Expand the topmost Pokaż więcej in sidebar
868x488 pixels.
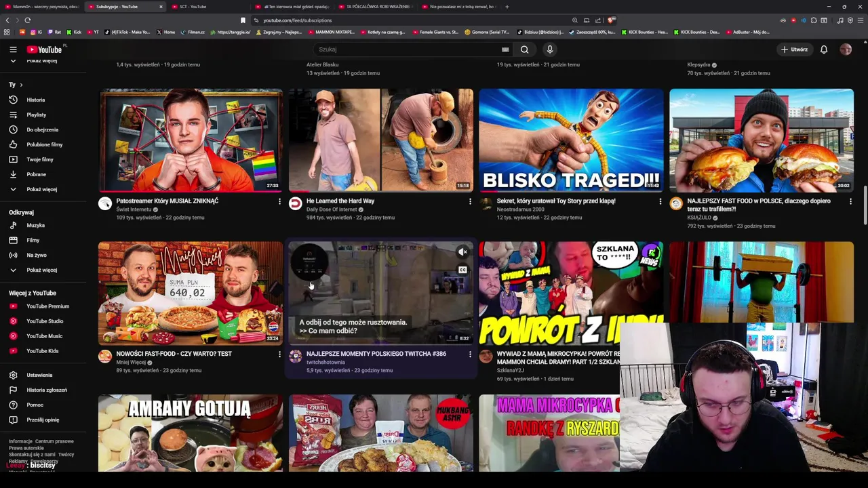click(42, 61)
